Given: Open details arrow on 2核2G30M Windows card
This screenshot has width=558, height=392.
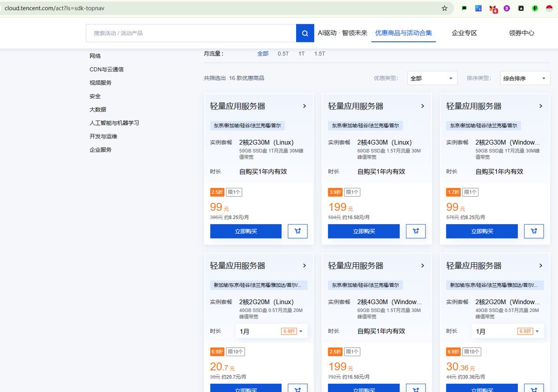Looking at the screenshot, I should 541,106.
